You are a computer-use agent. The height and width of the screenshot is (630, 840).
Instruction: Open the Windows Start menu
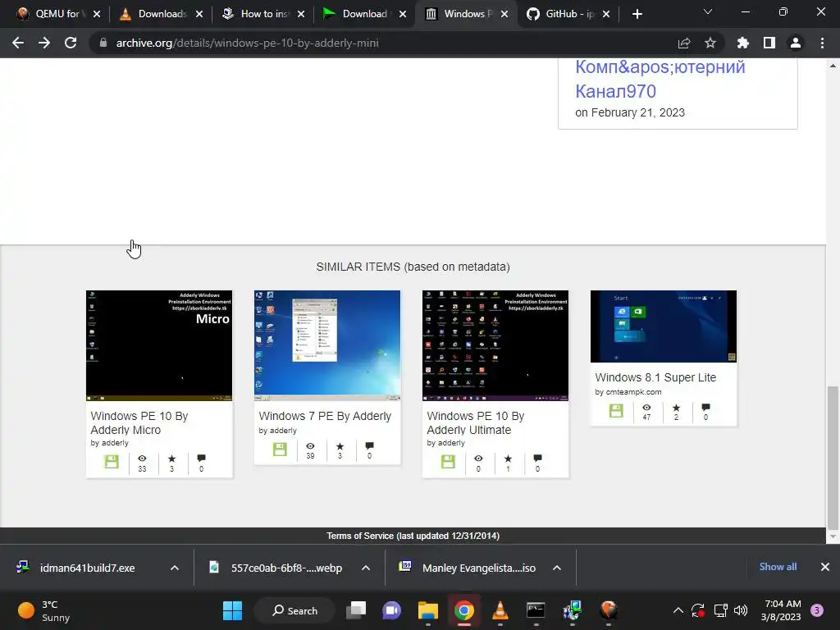tap(232, 610)
